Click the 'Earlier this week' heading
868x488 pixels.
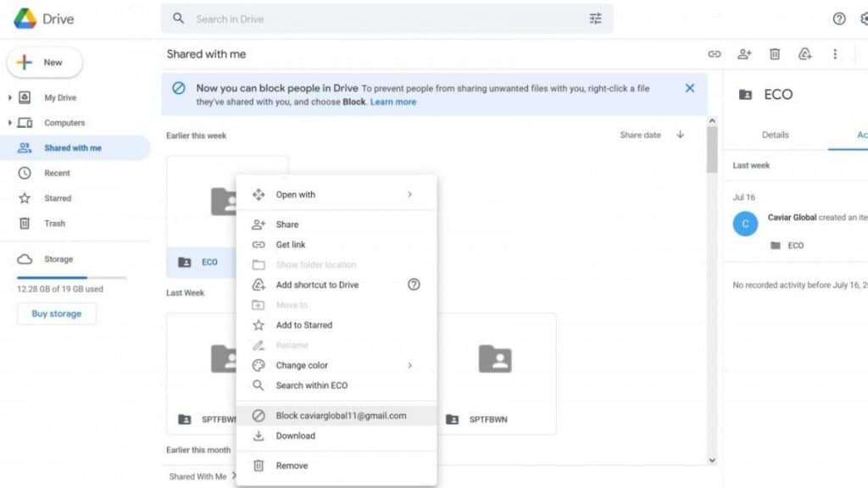coord(196,136)
